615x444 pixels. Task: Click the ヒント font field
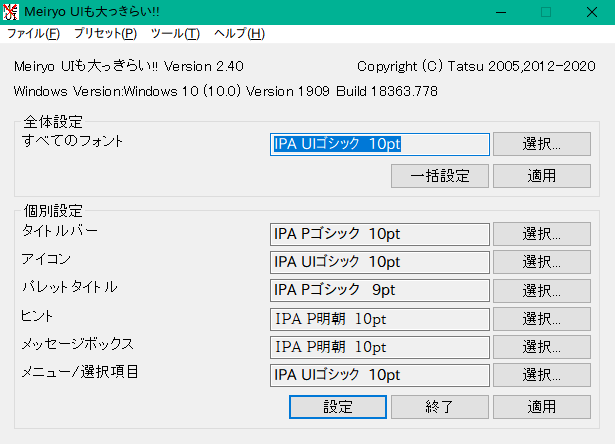[380, 319]
